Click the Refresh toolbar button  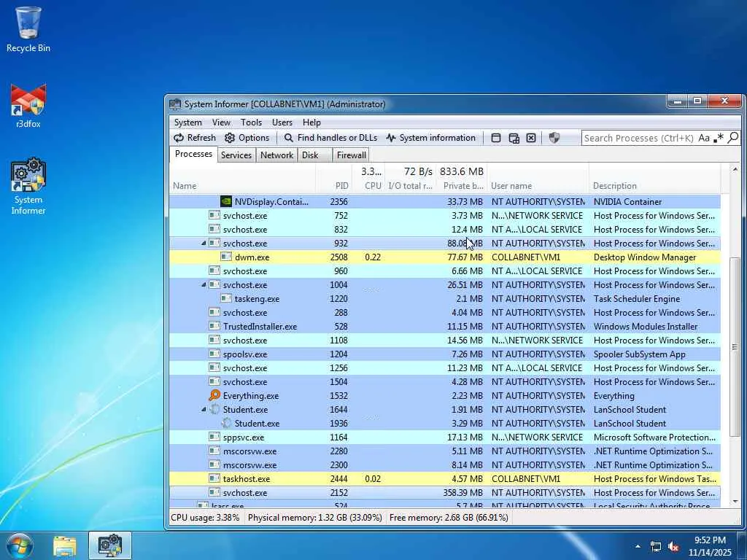coord(194,138)
